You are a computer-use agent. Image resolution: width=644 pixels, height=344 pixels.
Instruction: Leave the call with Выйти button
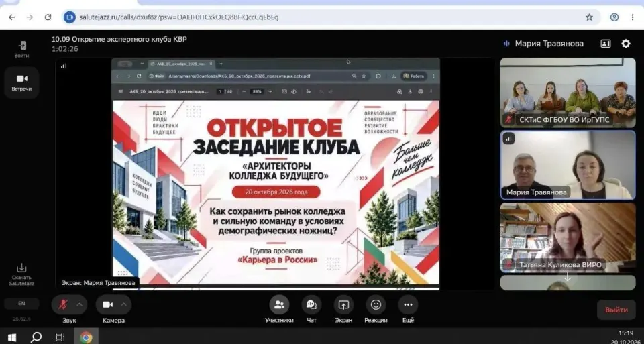point(616,310)
